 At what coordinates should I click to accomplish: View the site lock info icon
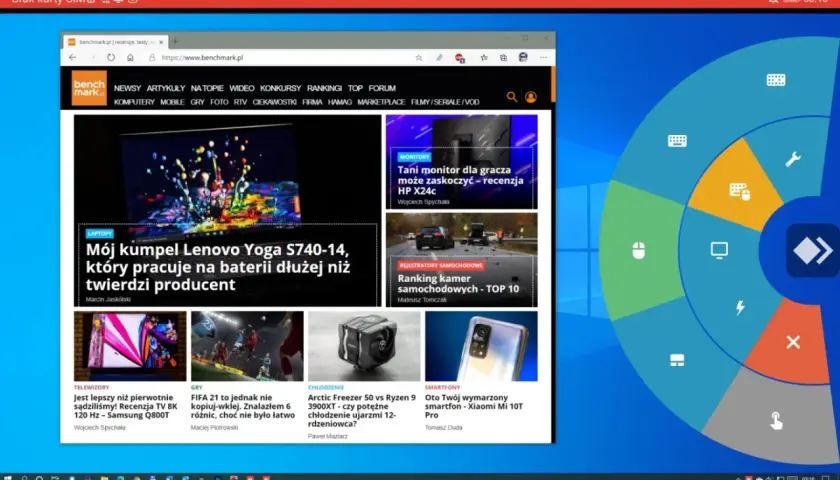coord(152,57)
